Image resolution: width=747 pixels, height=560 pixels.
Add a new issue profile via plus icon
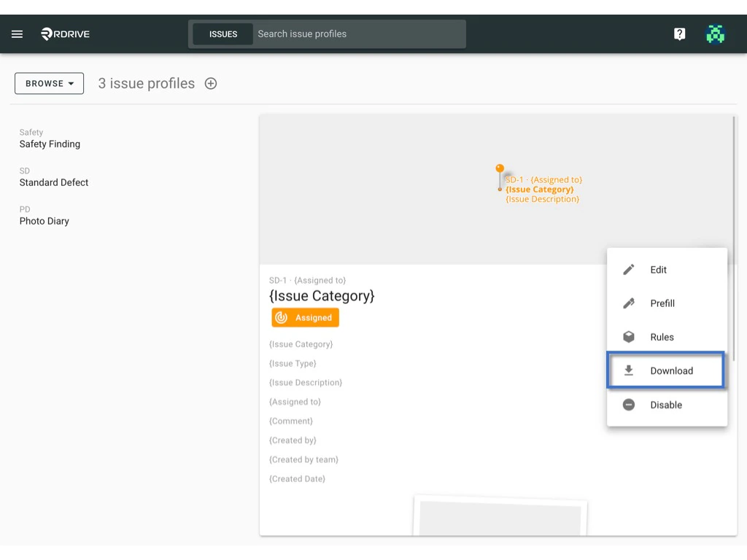point(210,83)
